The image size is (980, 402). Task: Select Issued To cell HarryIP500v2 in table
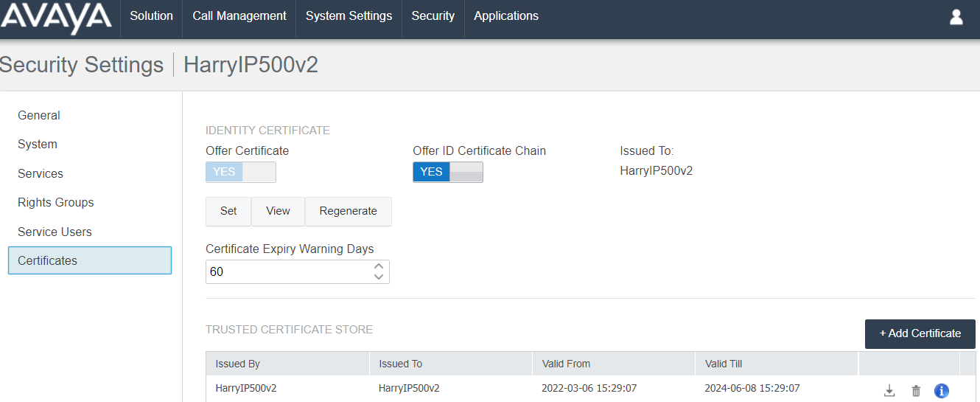409,388
